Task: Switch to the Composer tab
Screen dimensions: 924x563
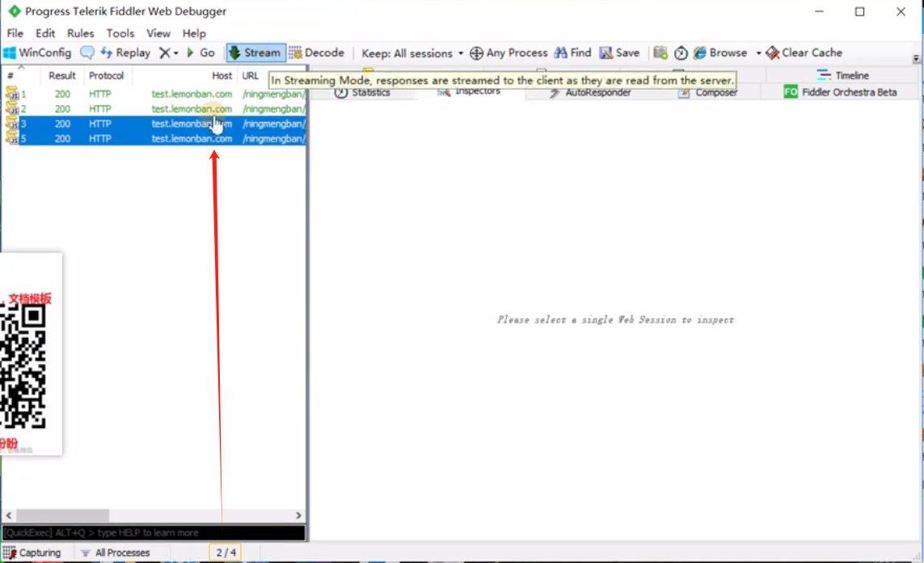Action: pos(707,92)
